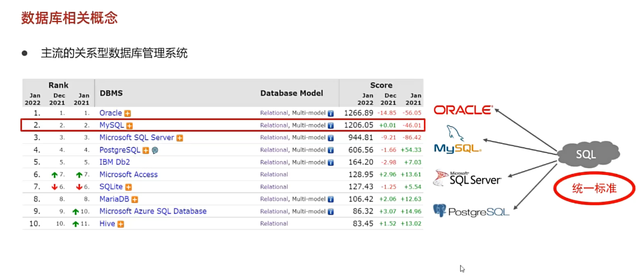Image resolution: width=644 pixels, height=276 pixels.
Task: Click the blue info icon in IBM Db2 row
Action: coord(331,162)
